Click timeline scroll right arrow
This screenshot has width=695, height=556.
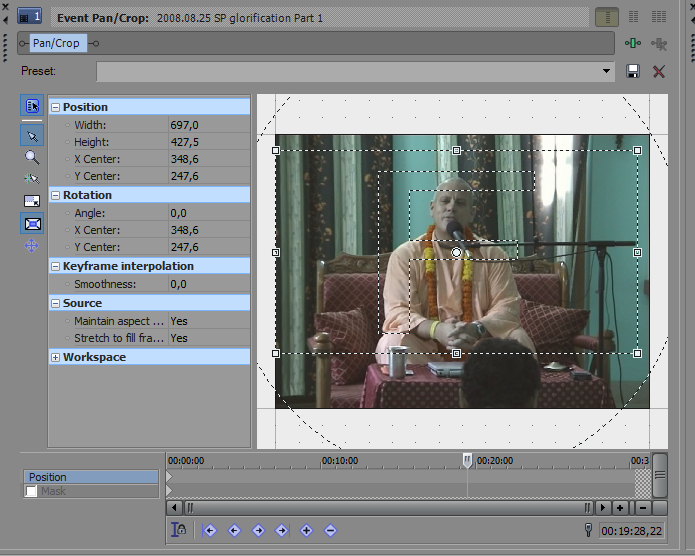point(602,508)
